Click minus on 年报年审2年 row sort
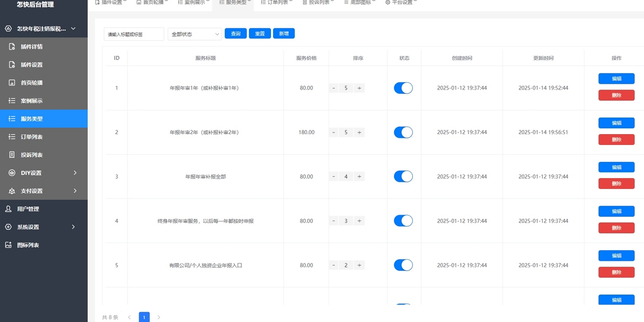Screen dimensions: 644x322 click(x=333, y=132)
